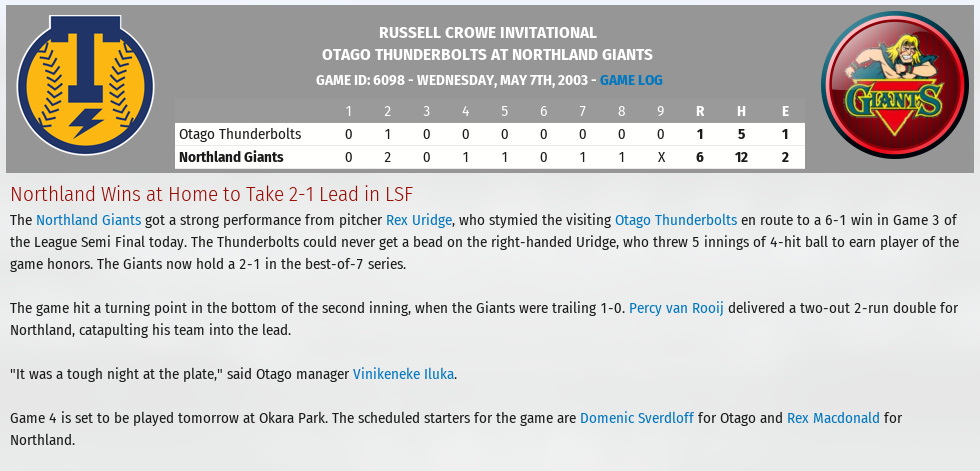Click the recap headline about 2-1 lead

coord(211,194)
